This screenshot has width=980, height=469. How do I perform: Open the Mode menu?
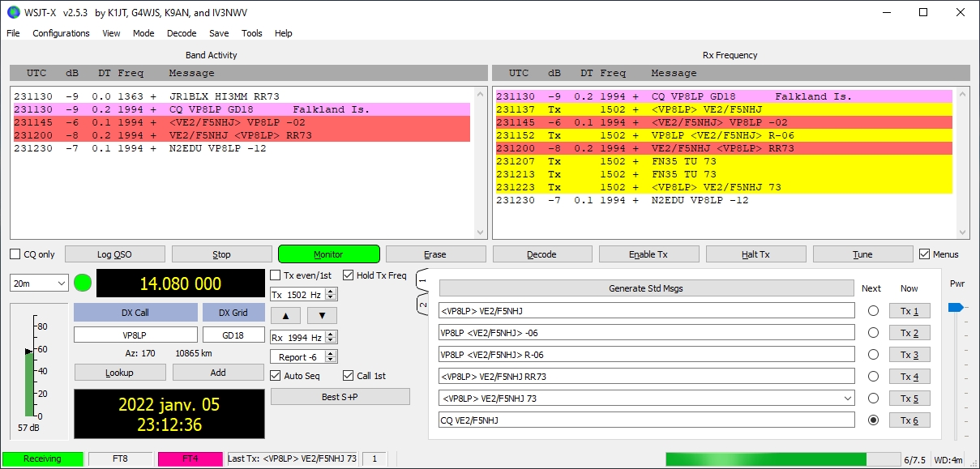pos(143,33)
